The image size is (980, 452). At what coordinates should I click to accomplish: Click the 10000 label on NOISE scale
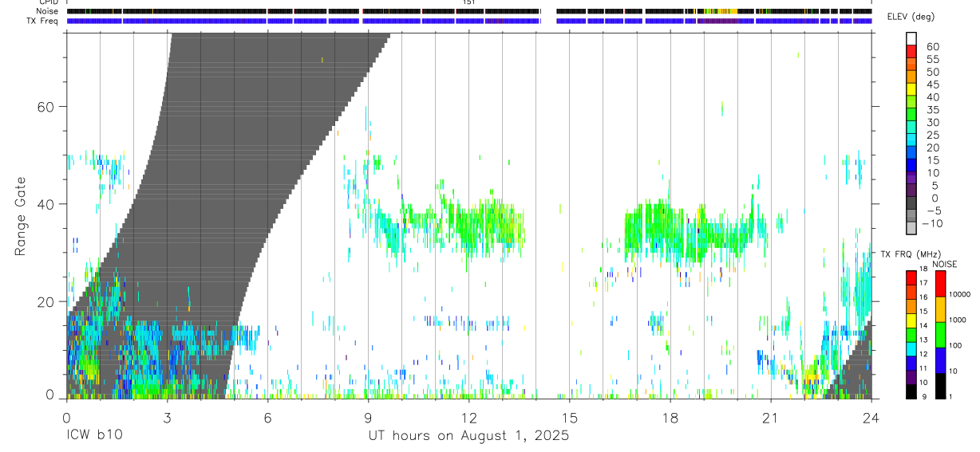click(x=960, y=294)
